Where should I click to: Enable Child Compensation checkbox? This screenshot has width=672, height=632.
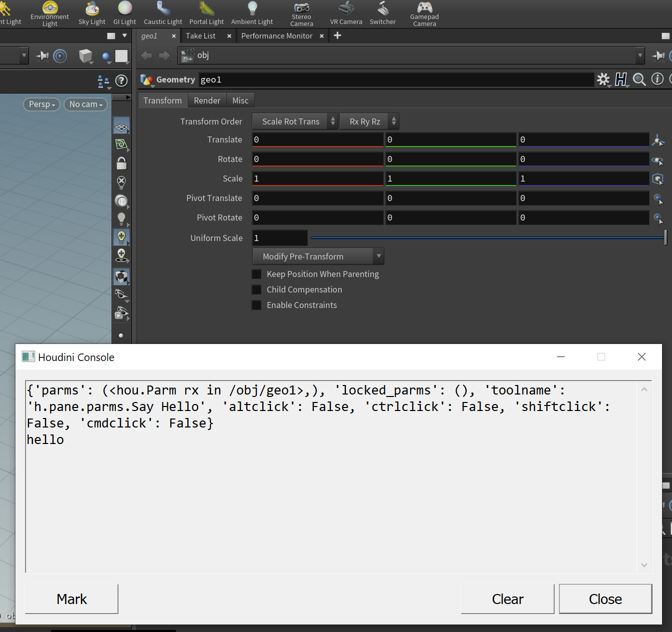coord(256,289)
